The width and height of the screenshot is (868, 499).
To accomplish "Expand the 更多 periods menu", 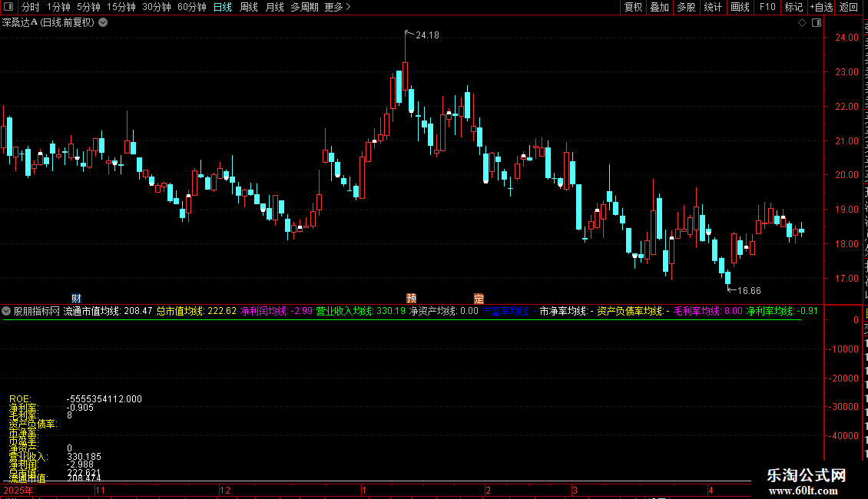I will [337, 7].
